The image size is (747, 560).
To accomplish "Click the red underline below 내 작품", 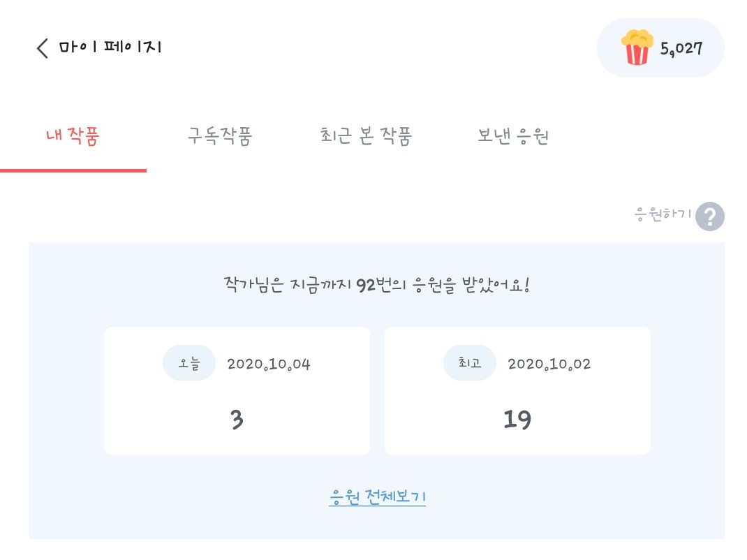I will (x=73, y=170).
